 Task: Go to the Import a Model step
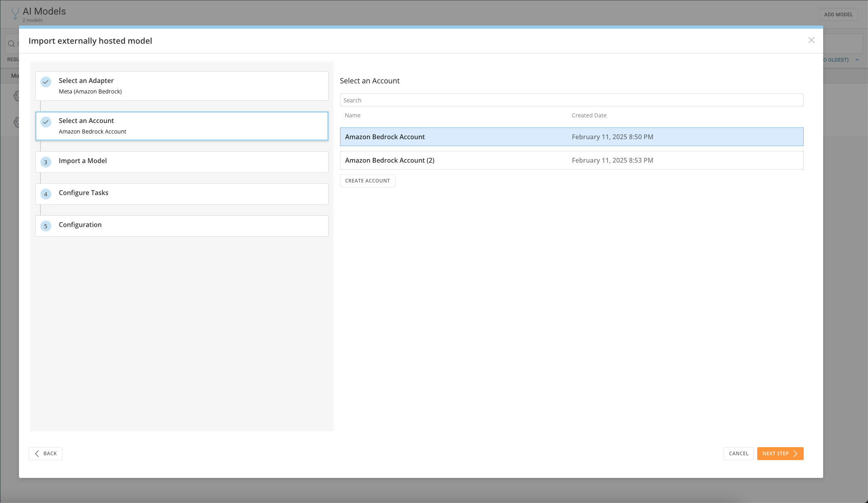click(x=182, y=162)
